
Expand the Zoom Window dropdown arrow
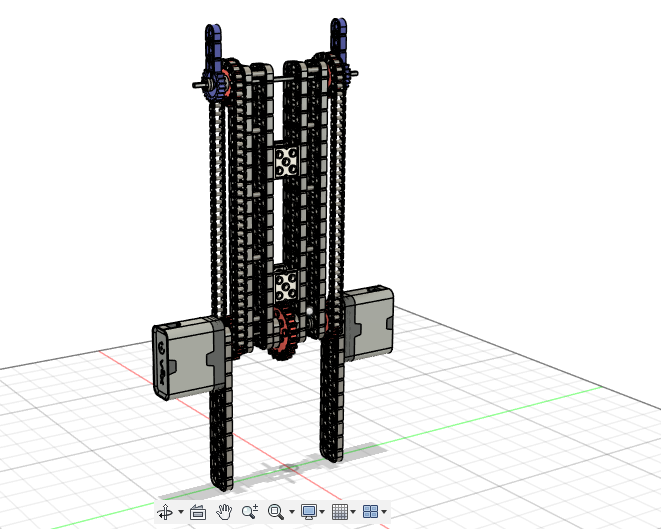click(x=292, y=512)
